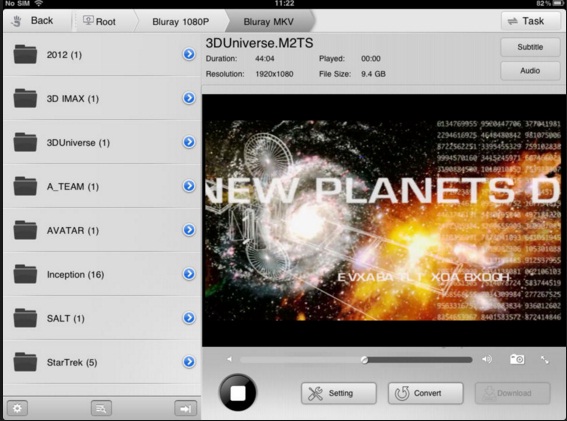This screenshot has height=421, width=567.
Task: Take a snapshot with the camera icon
Action: click(x=517, y=359)
